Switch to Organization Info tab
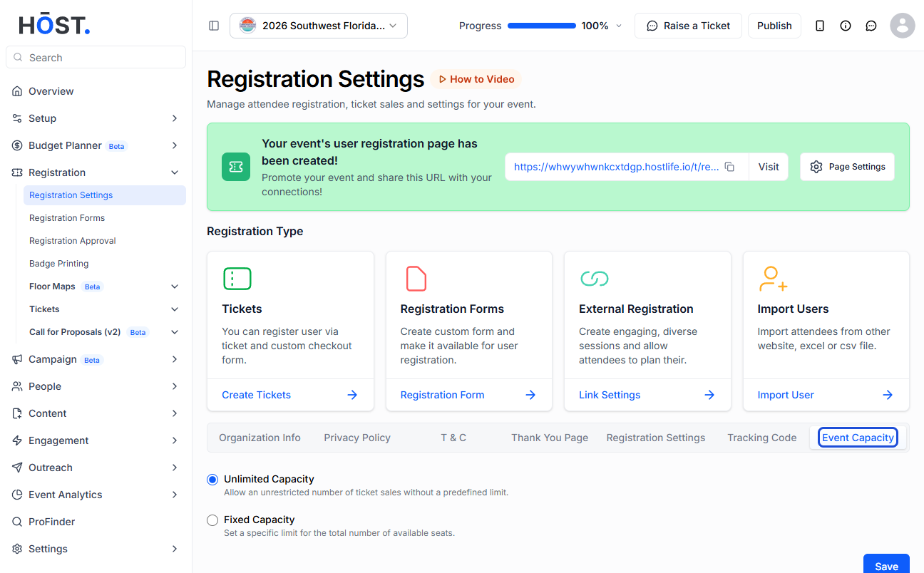The height and width of the screenshot is (573, 924). click(260, 438)
